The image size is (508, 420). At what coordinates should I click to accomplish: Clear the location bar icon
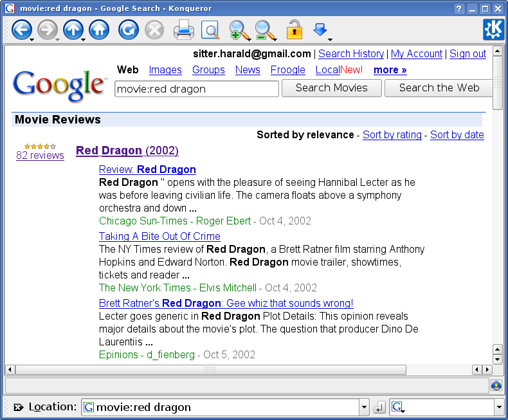tap(19, 407)
